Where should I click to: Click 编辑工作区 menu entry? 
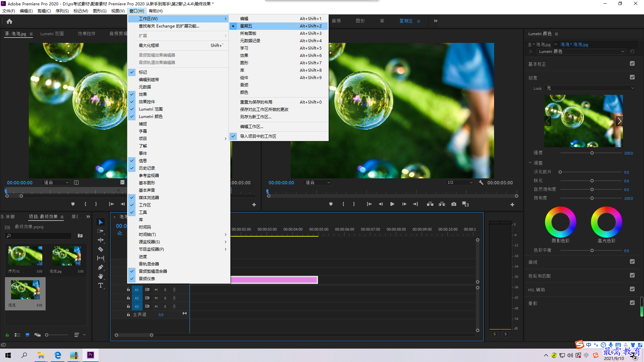(x=279, y=127)
